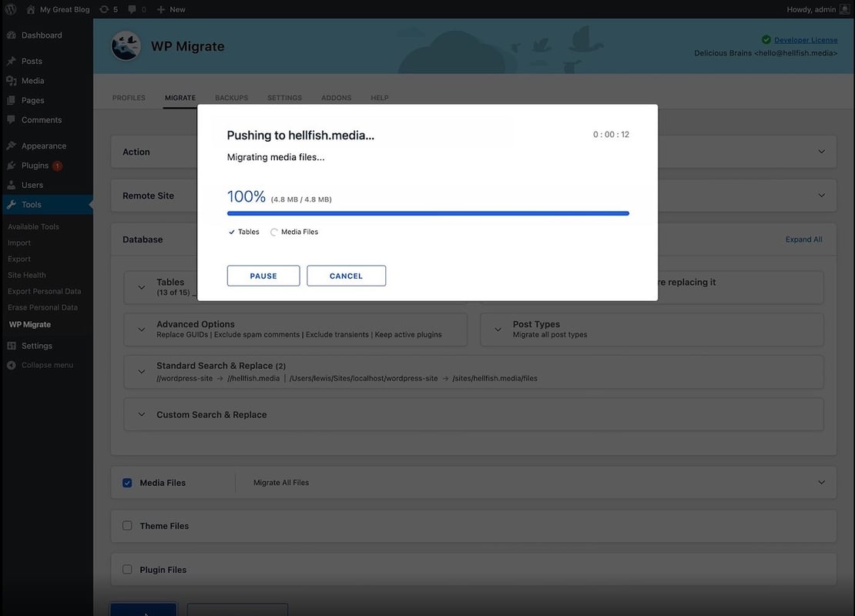The height and width of the screenshot is (616, 855).
Task: Open the Media library from the sidebar
Action: pos(32,80)
